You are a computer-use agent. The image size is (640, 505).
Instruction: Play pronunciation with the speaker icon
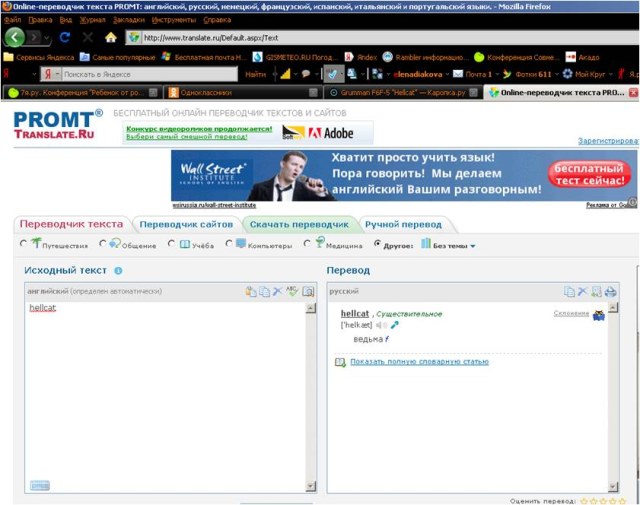(381, 325)
